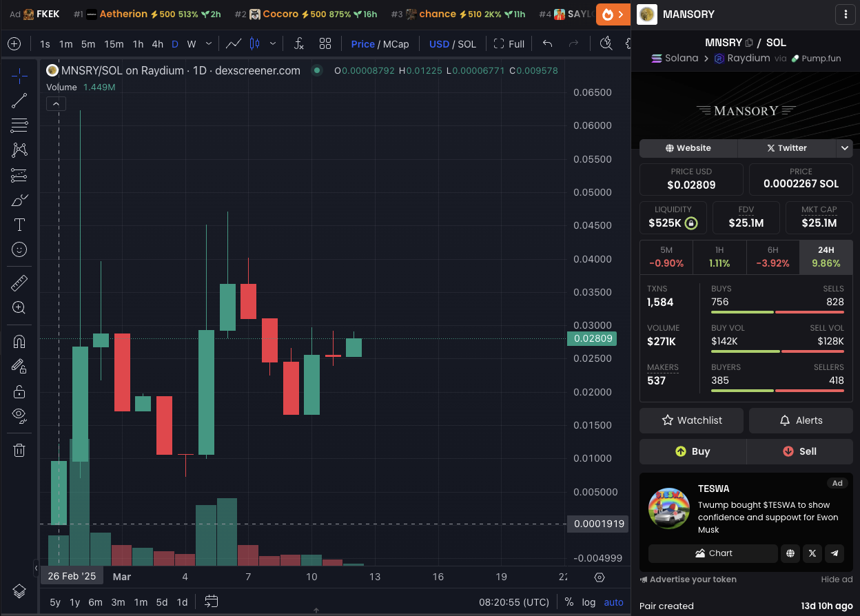This screenshot has height=616, width=860.
Task: Select the crosshair cursor tool
Action: (x=19, y=75)
